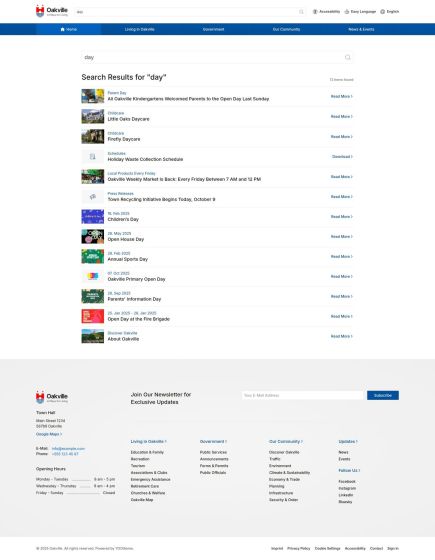Click the newsletter e-mail address field
The image size is (435, 560).
[x=302, y=395]
